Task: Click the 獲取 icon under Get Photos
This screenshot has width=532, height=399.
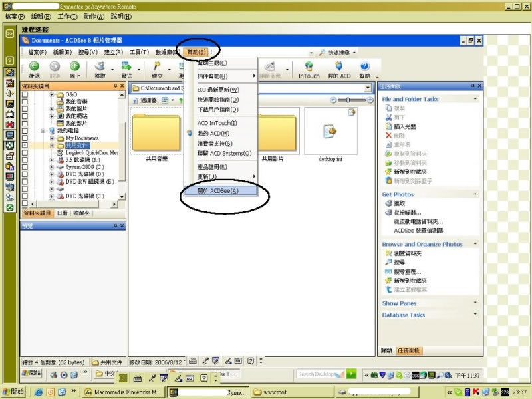Action: [x=389, y=203]
